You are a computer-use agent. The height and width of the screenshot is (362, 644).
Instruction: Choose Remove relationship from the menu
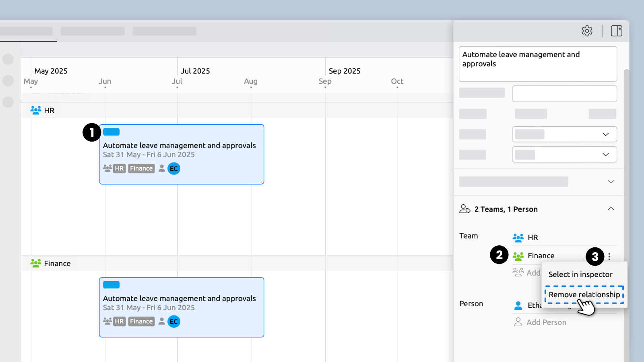click(x=584, y=294)
